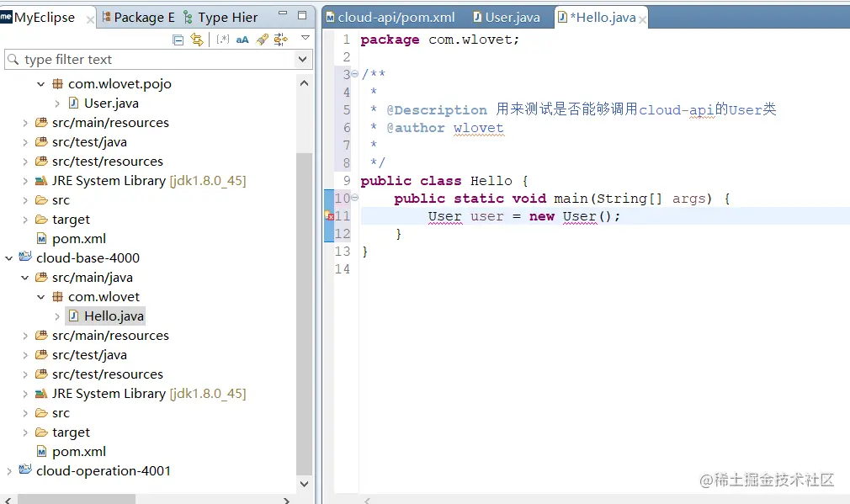Select src/main/resources under cloud-base-4000
The image size is (850, 504).
click(110, 336)
